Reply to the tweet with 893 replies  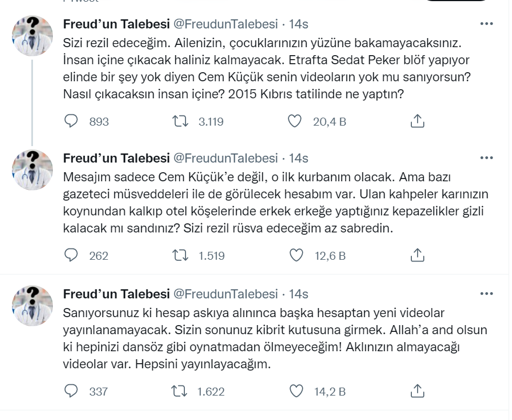click(71, 121)
